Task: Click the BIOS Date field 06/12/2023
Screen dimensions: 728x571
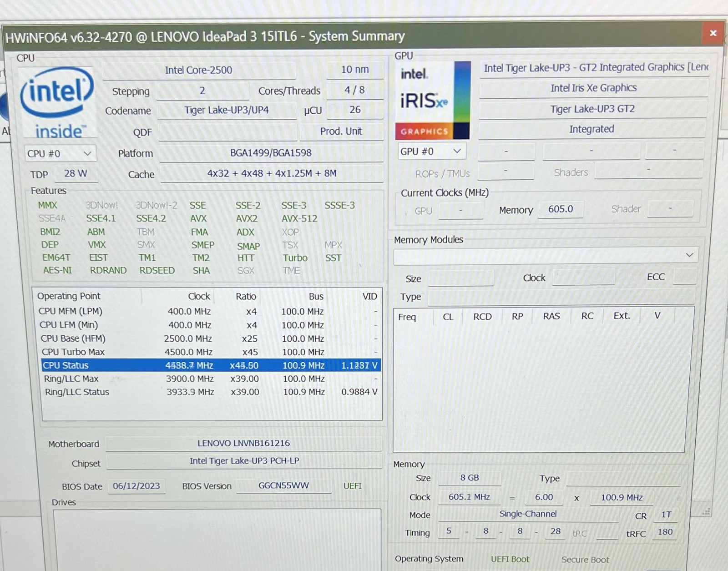Action: (136, 486)
